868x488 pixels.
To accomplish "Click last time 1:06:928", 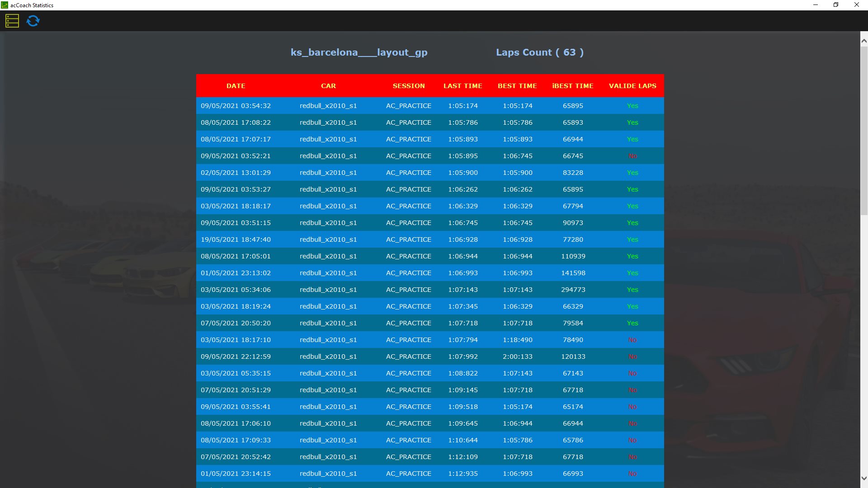I will click(463, 239).
